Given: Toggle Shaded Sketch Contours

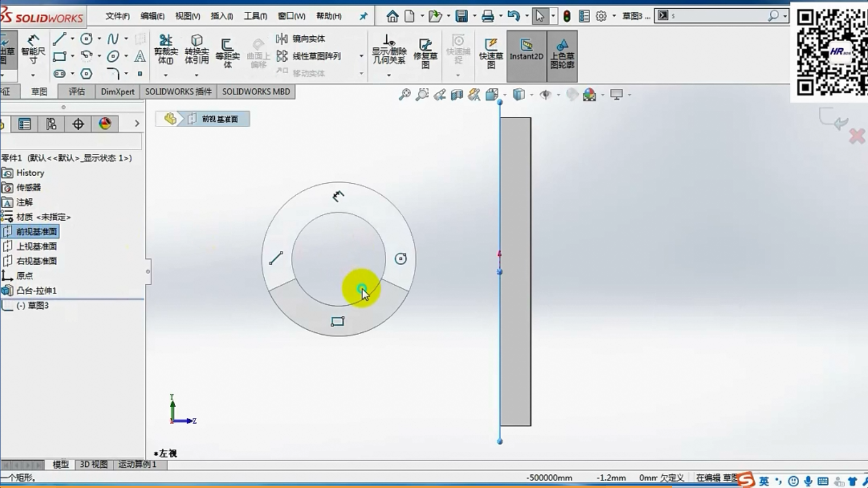Looking at the screenshot, I should click(562, 53).
